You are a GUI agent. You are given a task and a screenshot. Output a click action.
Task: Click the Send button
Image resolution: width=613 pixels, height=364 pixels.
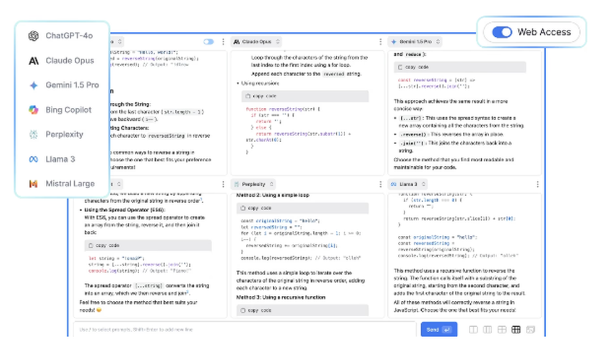click(439, 330)
